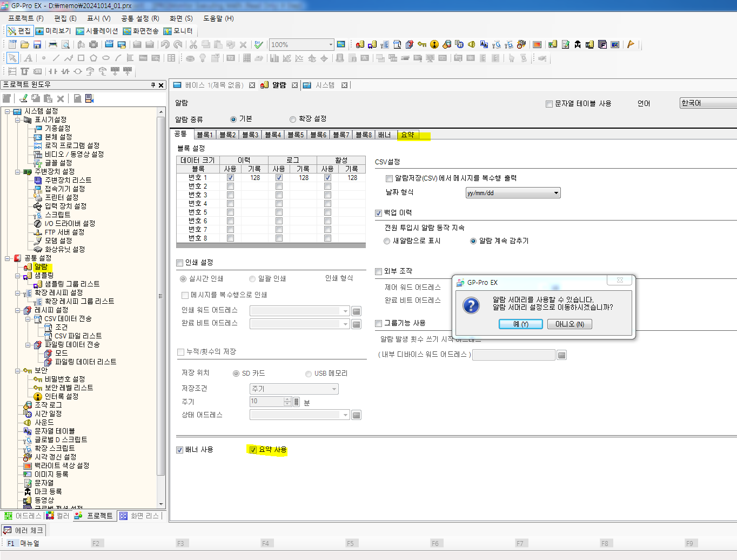The height and width of the screenshot is (560, 737).
Task: Close the 베이스 1(제목 없음) screen tab
Action: (252, 85)
